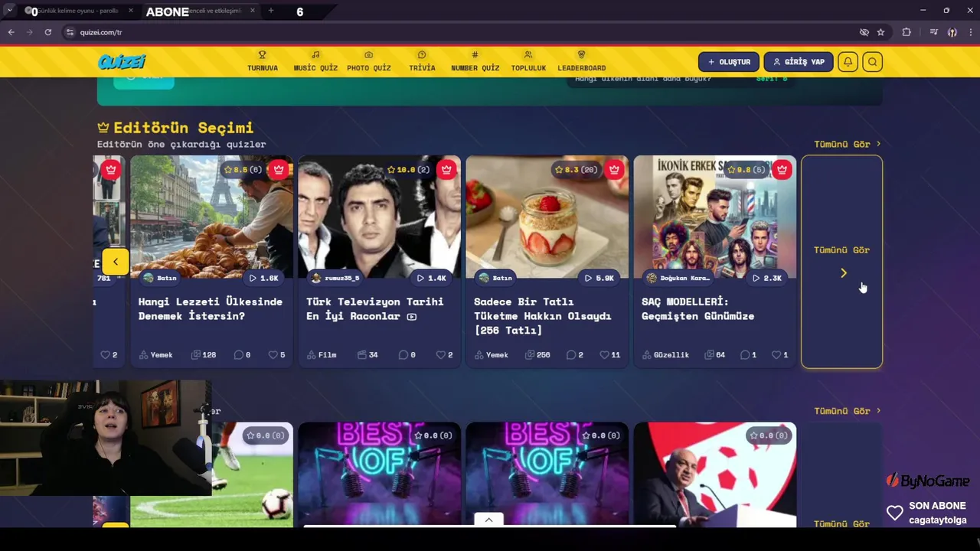This screenshot has width=980, height=551.
Task: Open 'Sadece Bir Tatlı Tüketme Hakkın Olsaydı' title
Action: 542,316
